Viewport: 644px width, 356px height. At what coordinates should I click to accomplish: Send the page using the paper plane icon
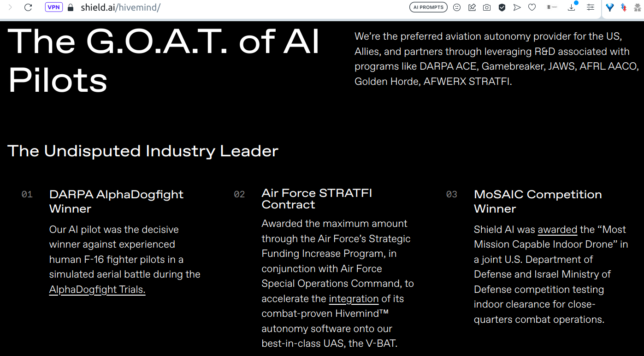click(x=517, y=7)
